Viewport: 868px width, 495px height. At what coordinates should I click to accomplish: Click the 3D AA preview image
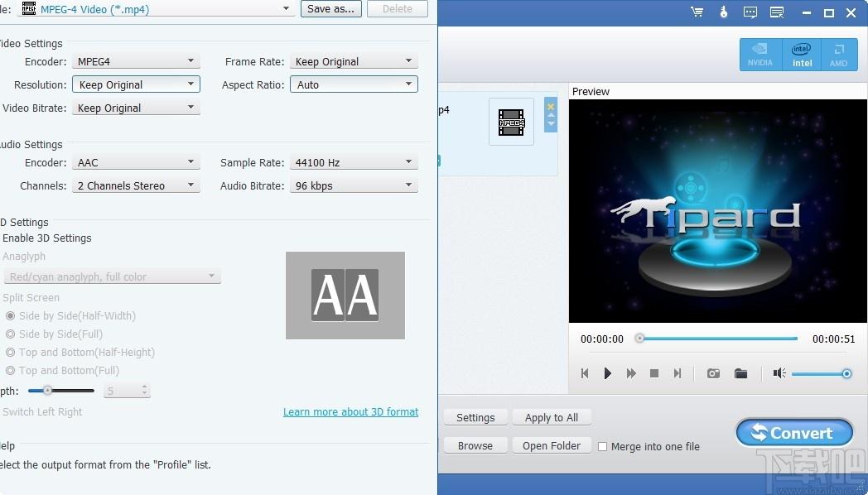(345, 296)
